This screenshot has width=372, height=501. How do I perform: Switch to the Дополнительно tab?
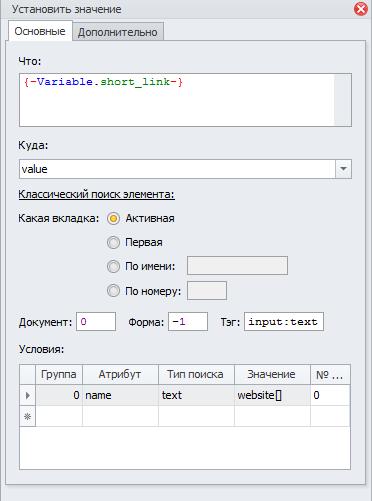[118, 32]
